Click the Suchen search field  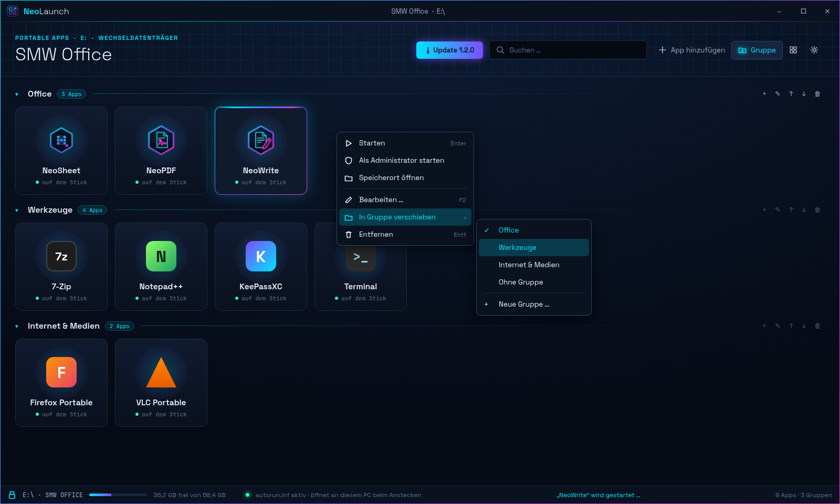coord(568,50)
